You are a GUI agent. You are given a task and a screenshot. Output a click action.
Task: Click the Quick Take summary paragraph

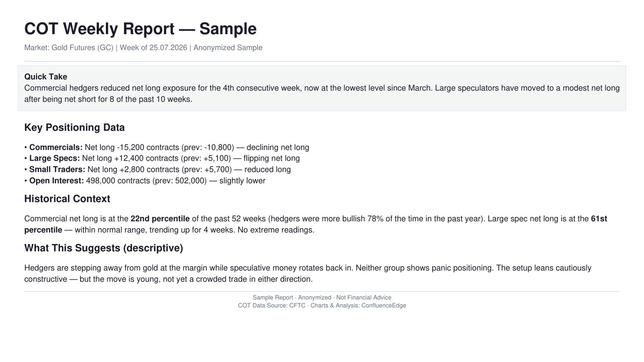point(322,94)
